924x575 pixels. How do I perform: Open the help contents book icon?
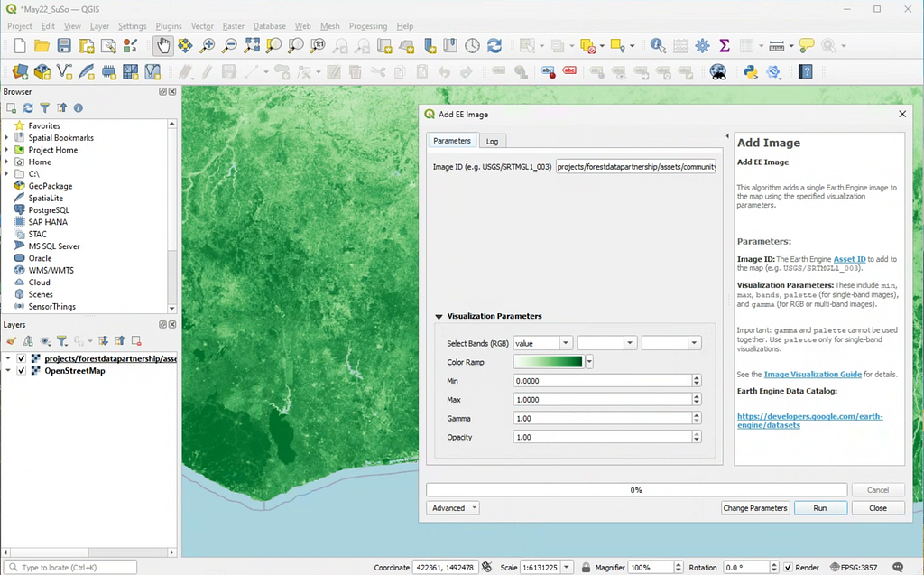click(806, 72)
